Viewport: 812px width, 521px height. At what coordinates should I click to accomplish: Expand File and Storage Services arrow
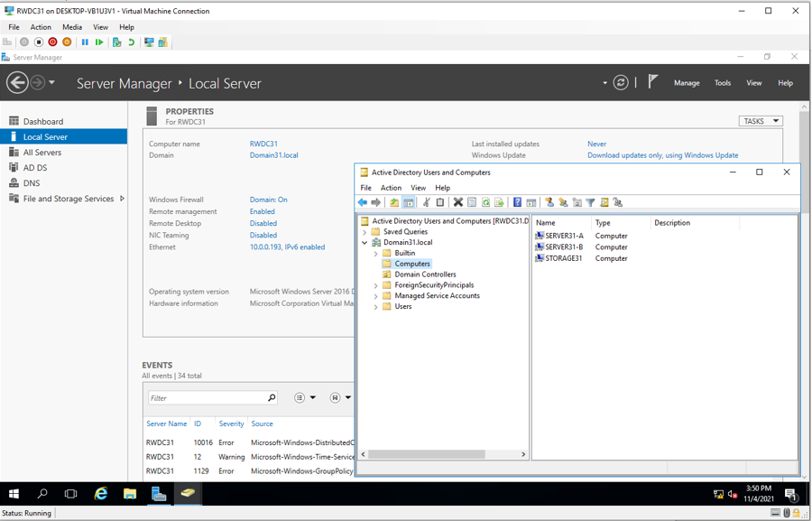pos(122,198)
